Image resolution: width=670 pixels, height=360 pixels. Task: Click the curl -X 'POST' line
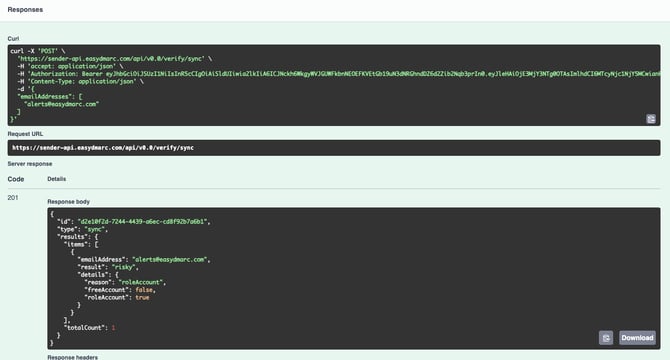click(38, 51)
